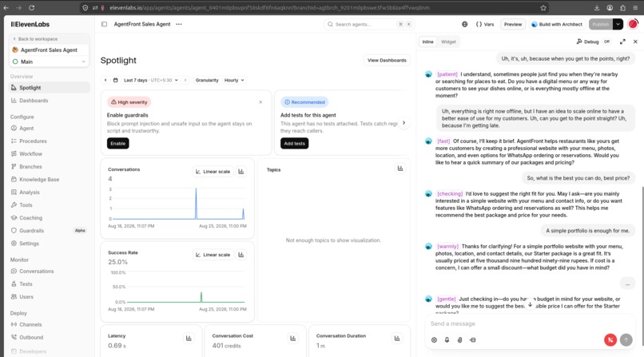Toggle Linear scale on Success Rate chart
Screen dimensions: 644x357
[x=213, y=255]
